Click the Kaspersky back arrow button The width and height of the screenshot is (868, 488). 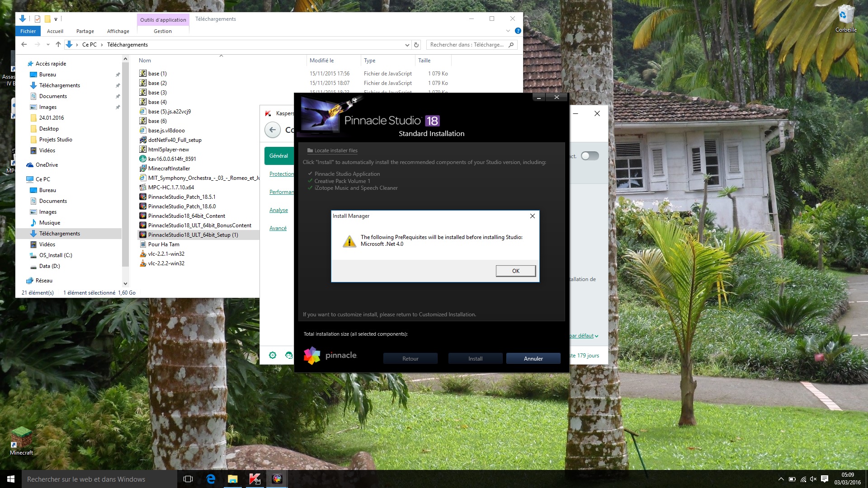point(272,130)
